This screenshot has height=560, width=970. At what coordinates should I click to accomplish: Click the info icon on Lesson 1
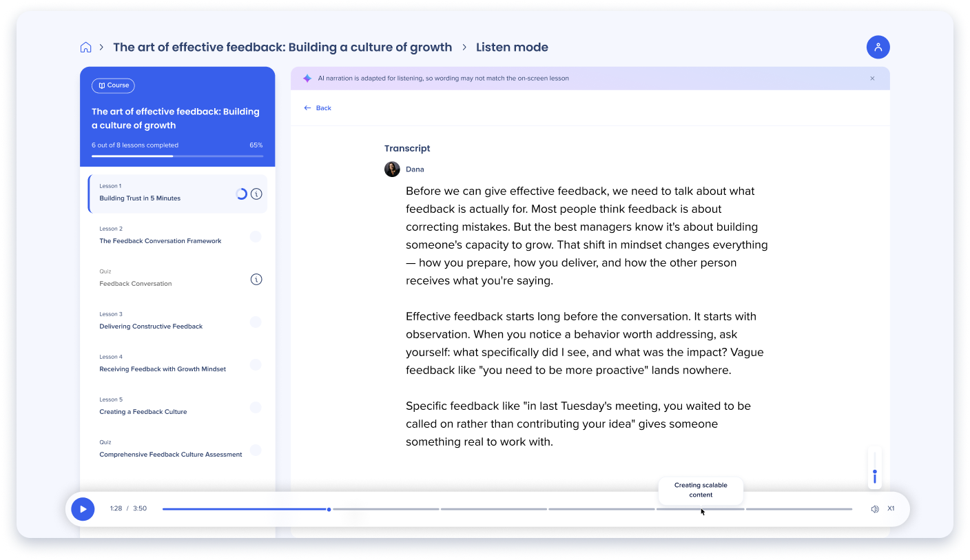coord(256,194)
